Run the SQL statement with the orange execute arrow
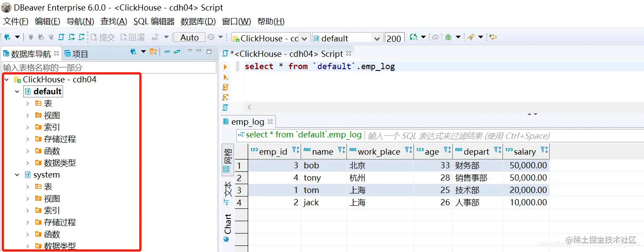Image resolution: width=644 pixels, height=252 pixels. click(x=225, y=67)
